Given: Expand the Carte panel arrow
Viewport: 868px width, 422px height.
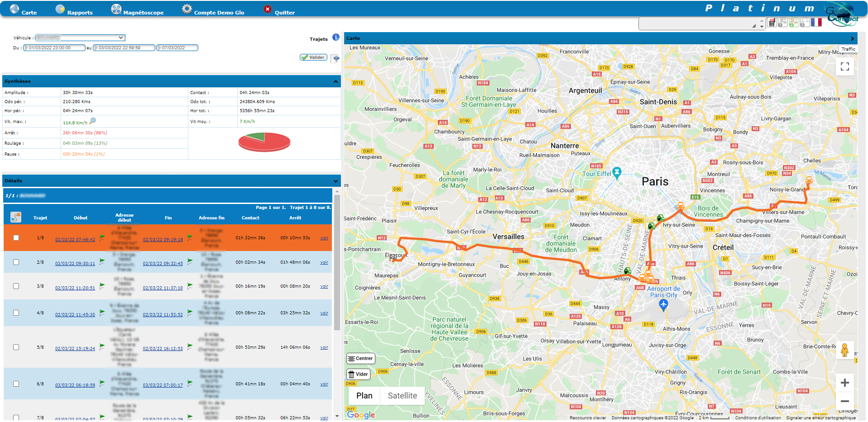Looking at the screenshot, I should point(852,38).
